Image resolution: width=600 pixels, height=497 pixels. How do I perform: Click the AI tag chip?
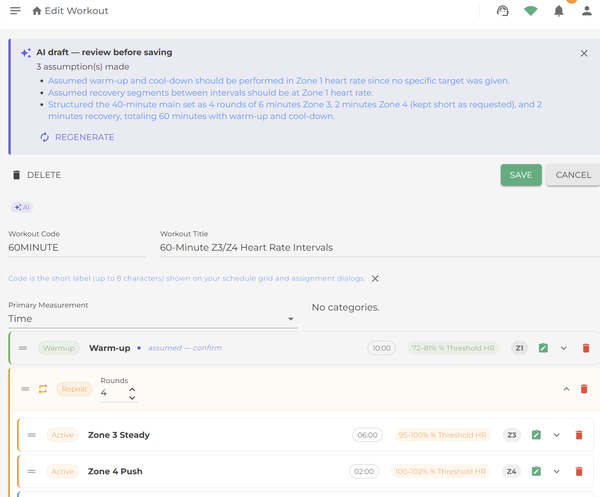point(22,207)
